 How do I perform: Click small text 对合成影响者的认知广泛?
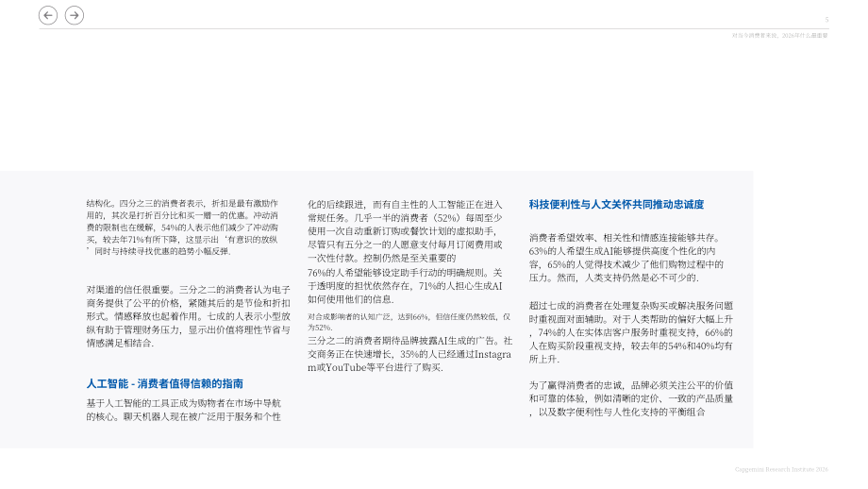click(409, 322)
